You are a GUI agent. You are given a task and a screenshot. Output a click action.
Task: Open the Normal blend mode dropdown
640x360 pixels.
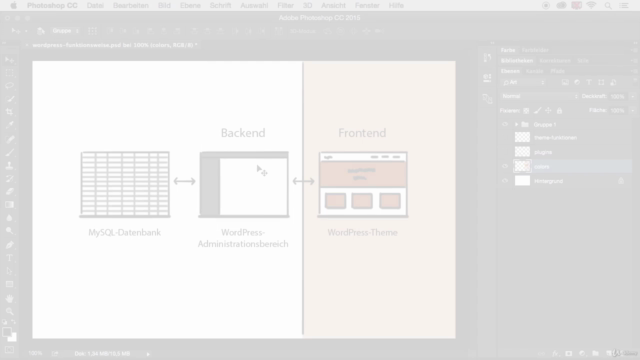pos(540,96)
